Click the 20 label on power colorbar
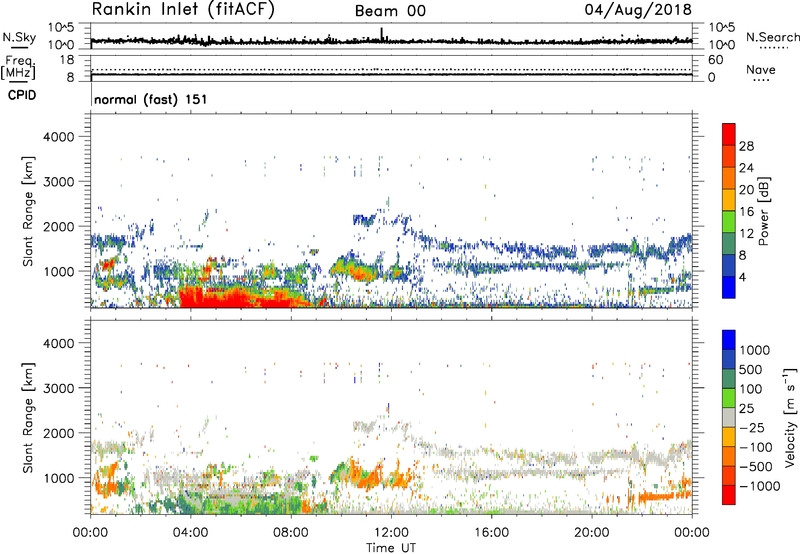Screen dimensions: 800x554 coord(746,190)
